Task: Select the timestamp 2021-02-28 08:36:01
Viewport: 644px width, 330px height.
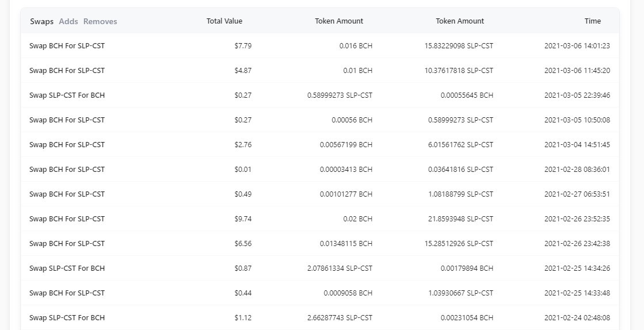Action: [577, 169]
